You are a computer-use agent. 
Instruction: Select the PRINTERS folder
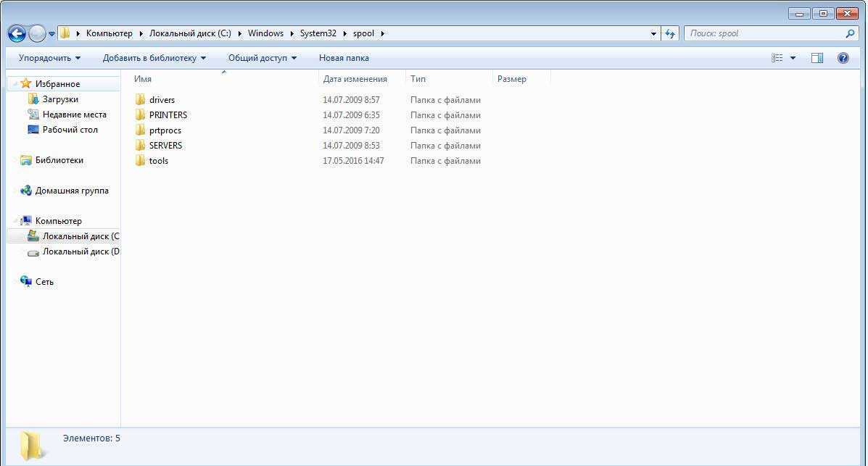pyautogui.click(x=168, y=115)
